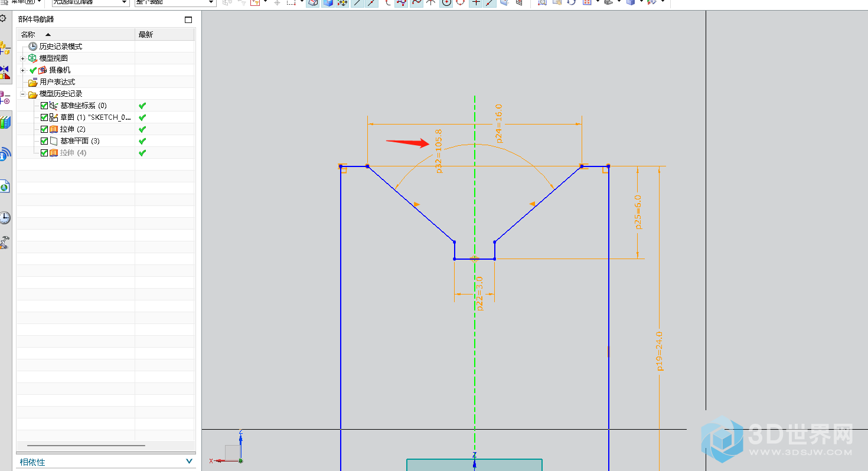Image resolution: width=868 pixels, height=471 pixels.
Task: Sort by the 名称 column header
Action: 76,35
